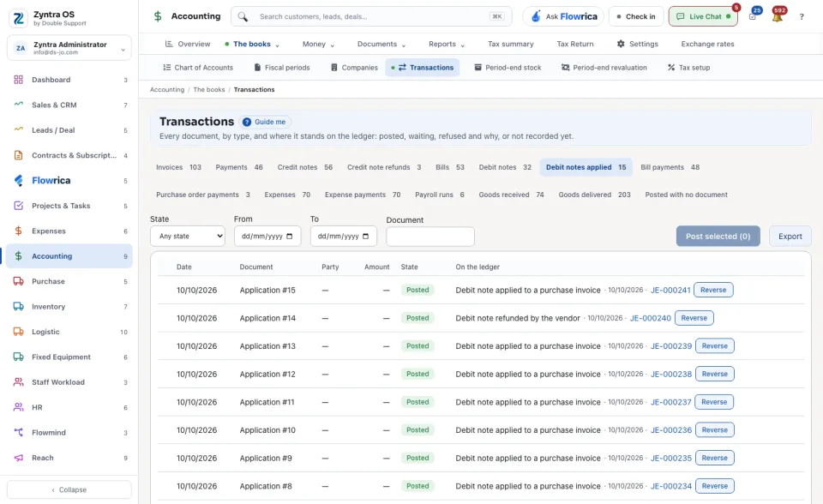
Task: Select the Credit notes 56 tab
Action: click(x=305, y=167)
